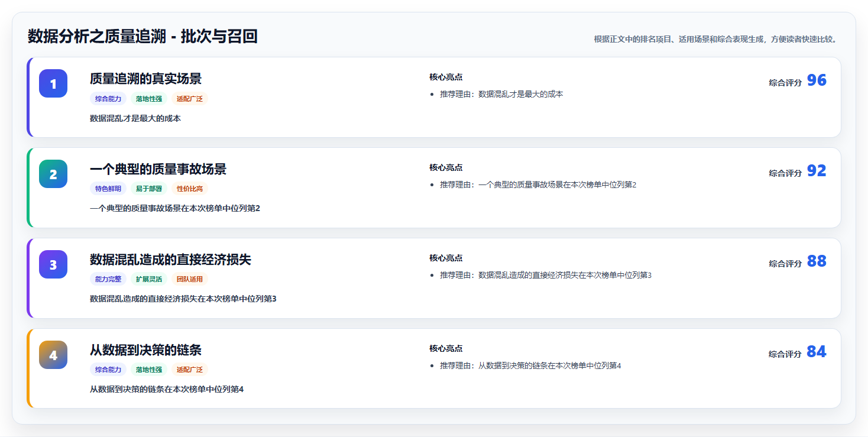Click the score value 96

point(817,80)
